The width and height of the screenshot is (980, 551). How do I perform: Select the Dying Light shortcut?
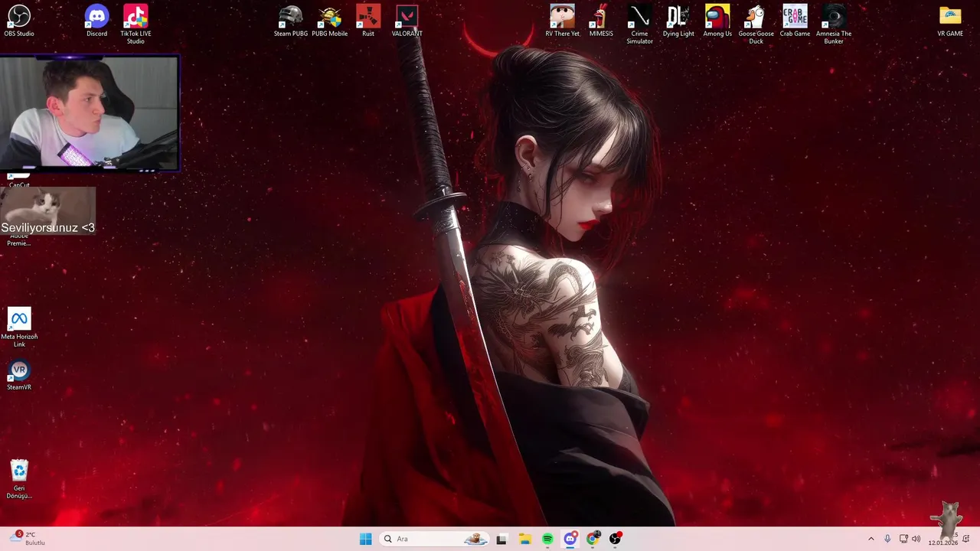pos(678,21)
